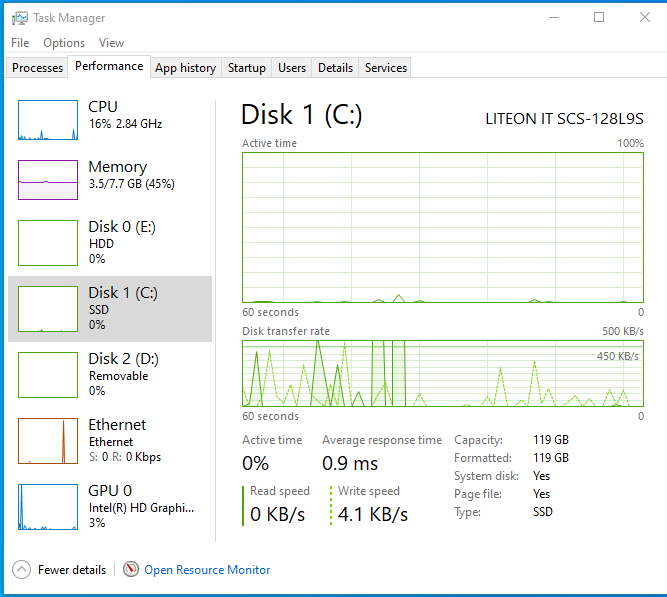
Task: Switch to the Processes tab
Action: pos(38,68)
